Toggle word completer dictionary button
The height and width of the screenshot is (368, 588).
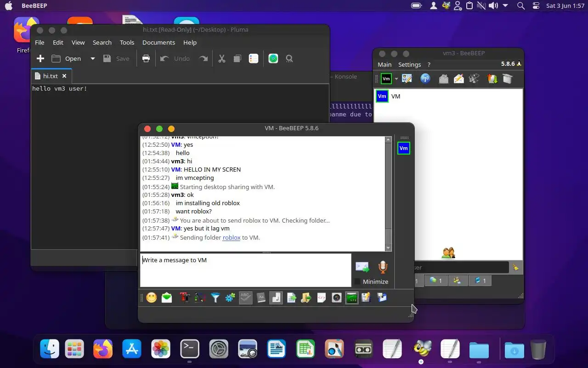(261, 298)
